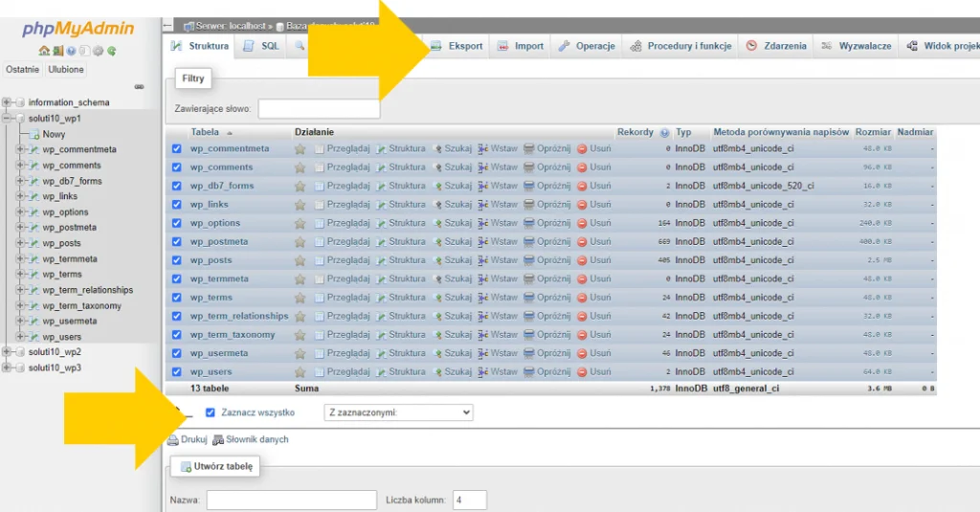Viewport: 980px width, 512px height.
Task: Click the Ulubione button in sidebar
Action: [x=66, y=70]
